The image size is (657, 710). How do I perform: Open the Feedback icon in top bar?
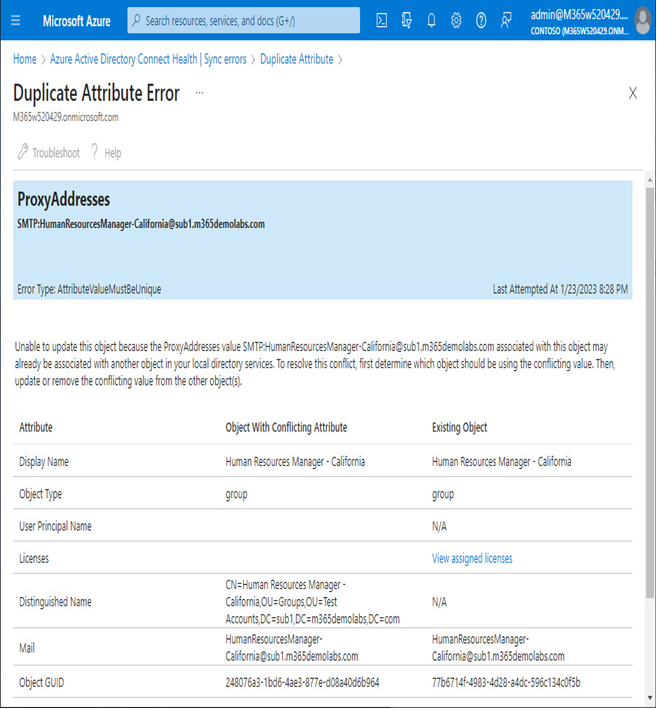point(506,20)
